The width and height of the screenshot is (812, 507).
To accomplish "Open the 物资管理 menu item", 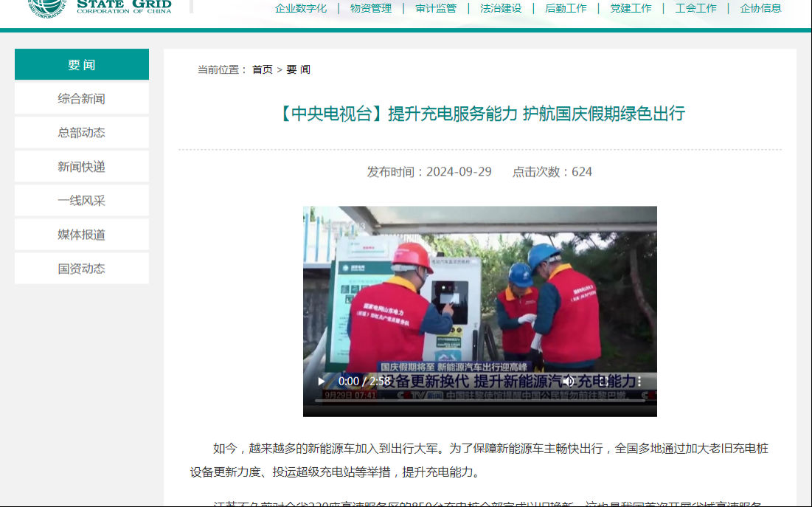I will pyautogui.click(x=371, y=8).
